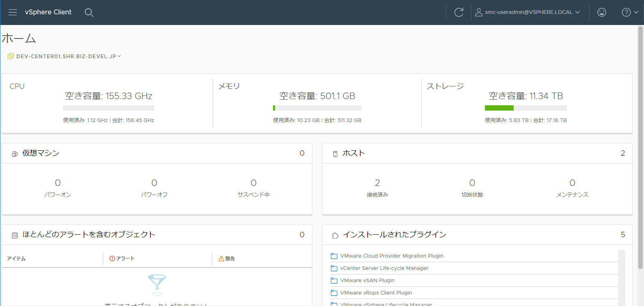Open the hamburger navigation menu
This screenshot has height=306, width=644.
tap(13, 12)
